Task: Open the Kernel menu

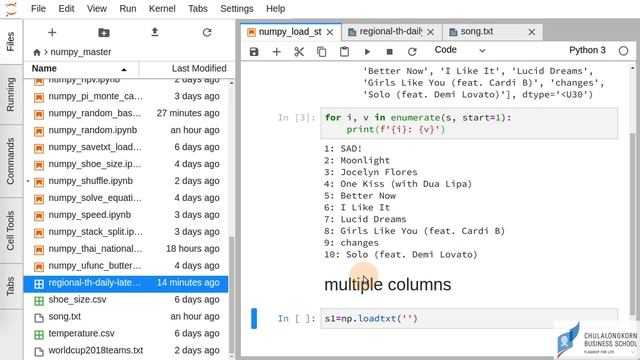Action: [x=162, y=9]
